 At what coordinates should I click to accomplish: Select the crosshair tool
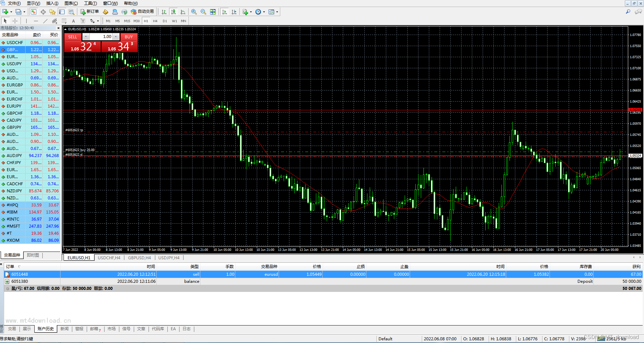tap(15, 21)
